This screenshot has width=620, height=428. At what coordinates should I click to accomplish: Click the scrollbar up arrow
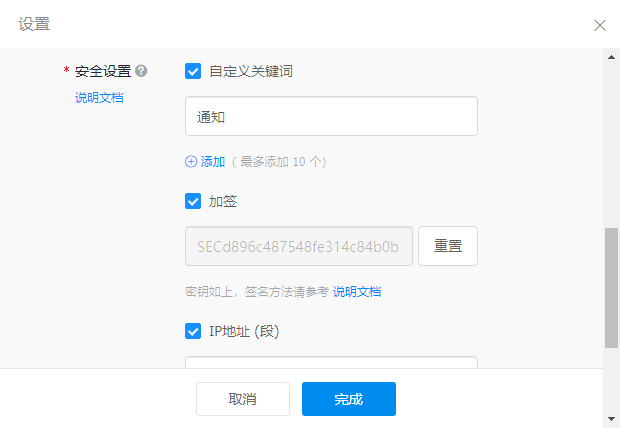point(611,57)
